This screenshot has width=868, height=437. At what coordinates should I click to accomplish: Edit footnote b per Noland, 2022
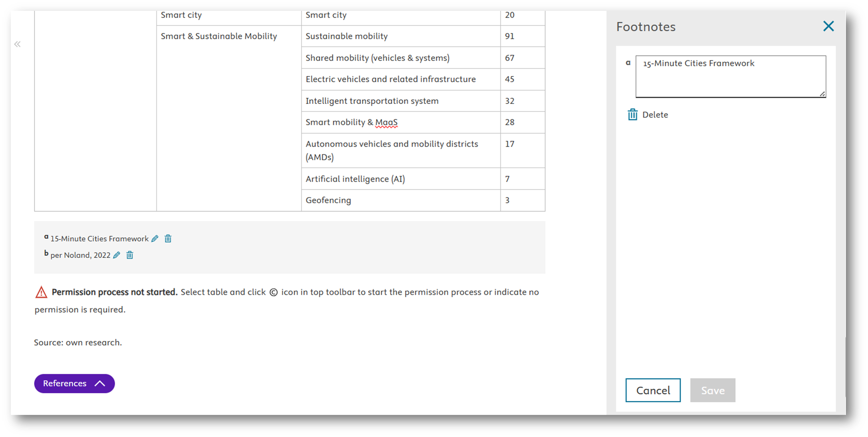click(x=117, y=255)
